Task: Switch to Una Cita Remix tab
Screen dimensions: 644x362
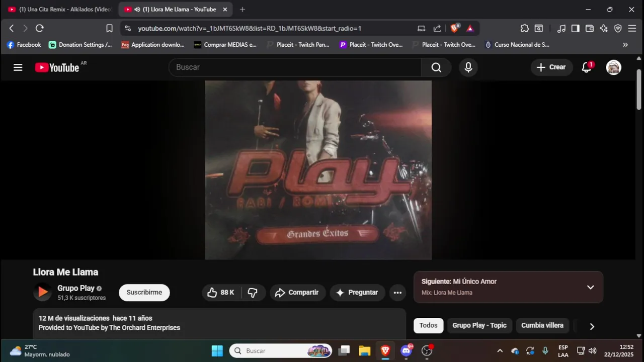Action: [x=59, y=10]
